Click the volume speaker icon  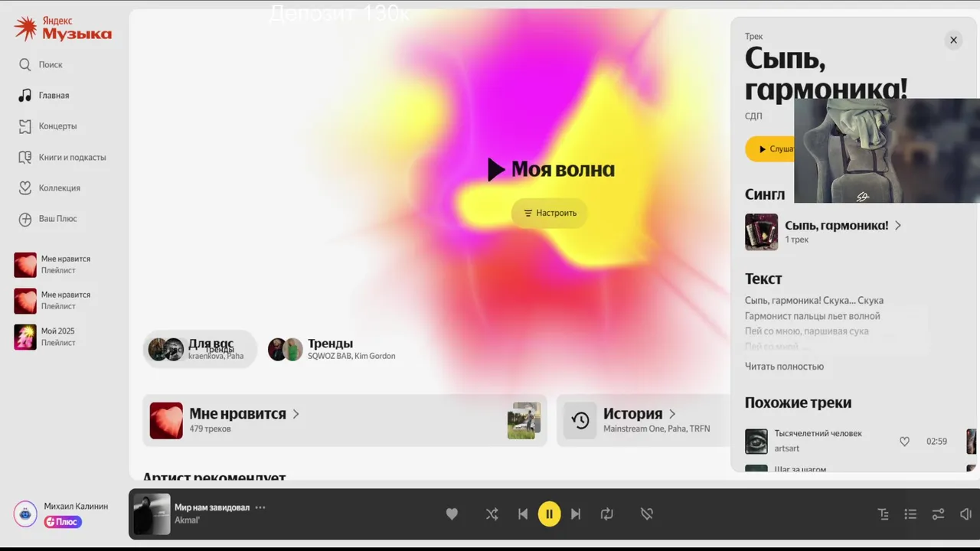coord(965,514)
